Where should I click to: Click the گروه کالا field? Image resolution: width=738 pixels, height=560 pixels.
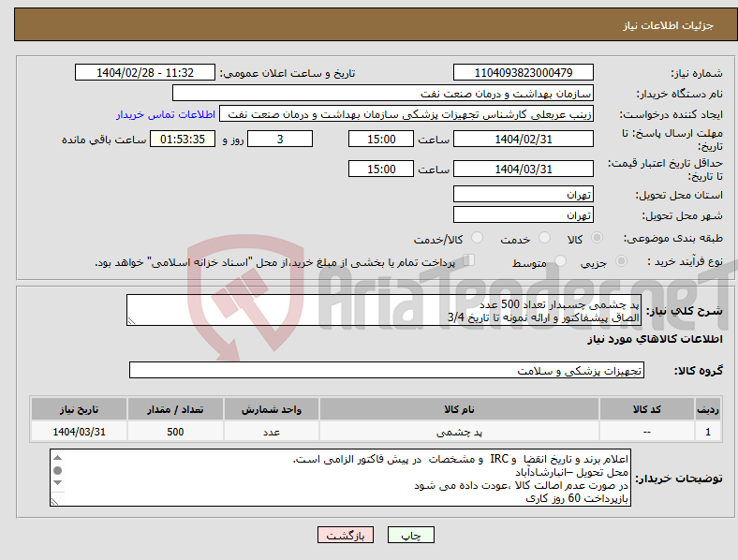[x=387, y=370]
